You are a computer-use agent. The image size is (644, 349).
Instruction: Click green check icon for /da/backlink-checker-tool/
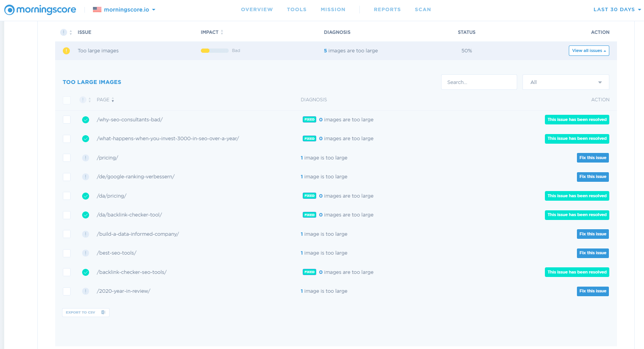tap(86, 215)
